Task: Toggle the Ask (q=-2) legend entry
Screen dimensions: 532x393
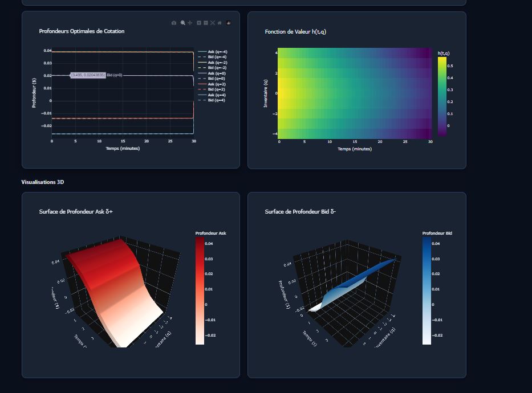Action: click(x=217, y=63)
